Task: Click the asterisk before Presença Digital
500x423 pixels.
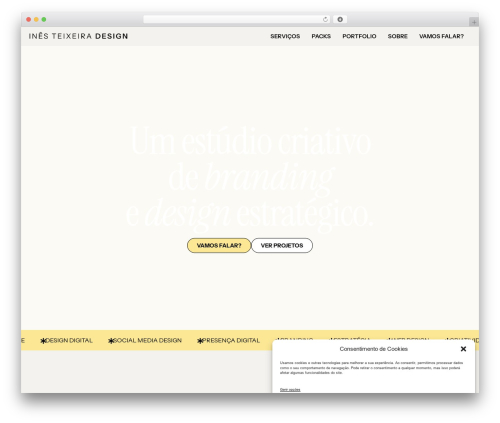Action: coord(200,341)
